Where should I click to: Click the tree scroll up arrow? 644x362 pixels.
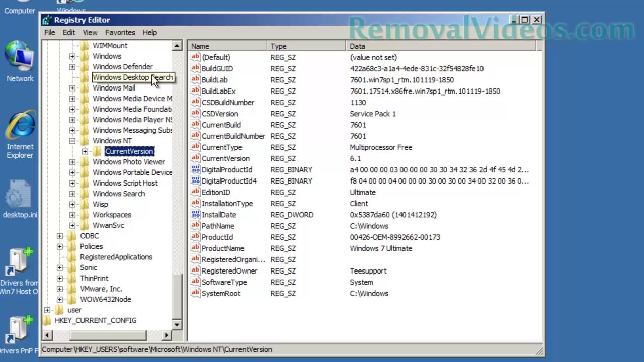(x=177, y=46)
